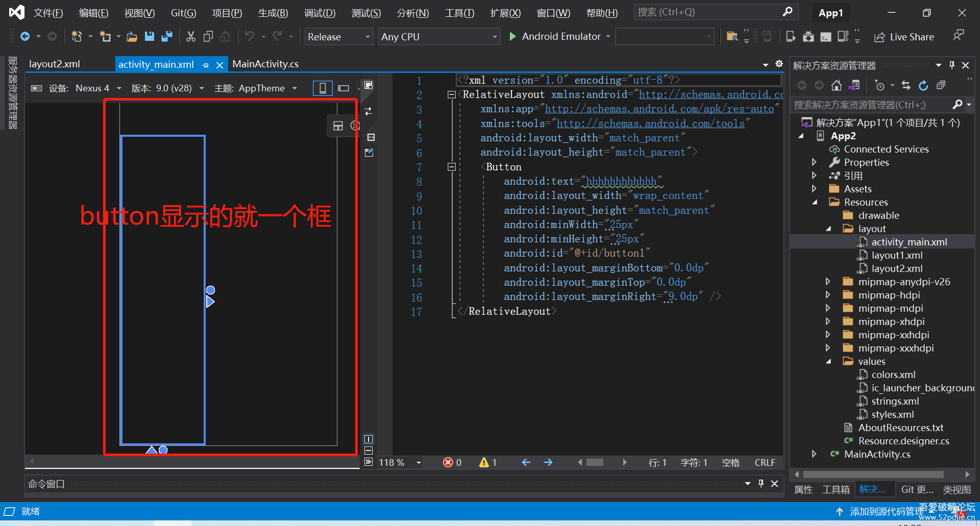The image size is (980, 526).
Task: Collapse the Resources folder
Action: click(x=814, y=202)
